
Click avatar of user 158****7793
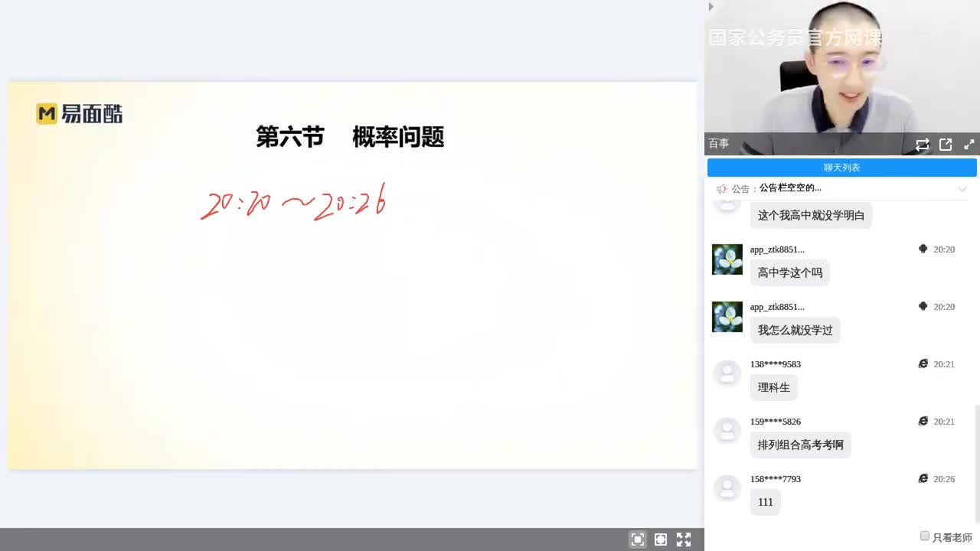[x=727, y=489]
